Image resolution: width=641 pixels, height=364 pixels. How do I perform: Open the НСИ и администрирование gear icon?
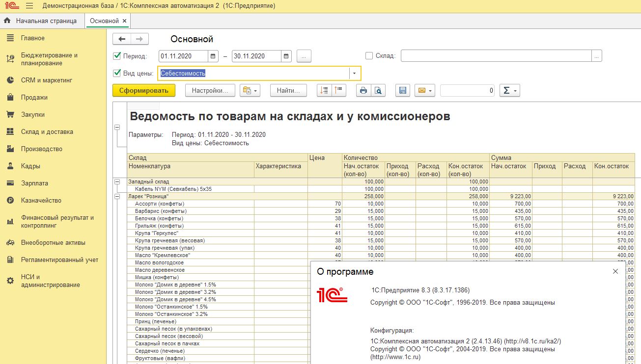pos(10,281)
